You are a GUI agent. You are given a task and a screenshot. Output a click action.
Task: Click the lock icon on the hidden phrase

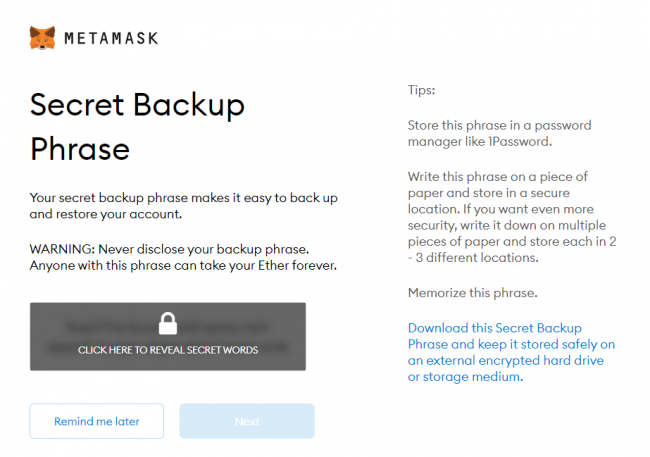[167, 323]
